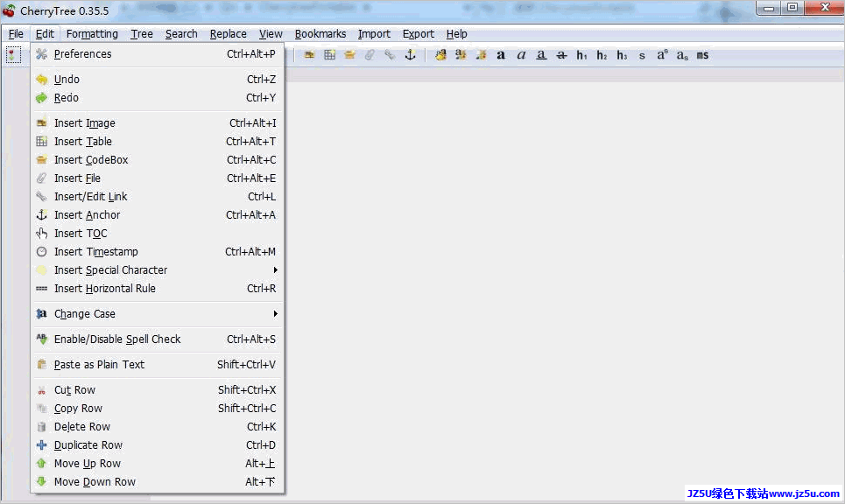Open the Bookmarks menu
Image resolution: width=845 pixels, height=504 pixels.
(320, 34)
